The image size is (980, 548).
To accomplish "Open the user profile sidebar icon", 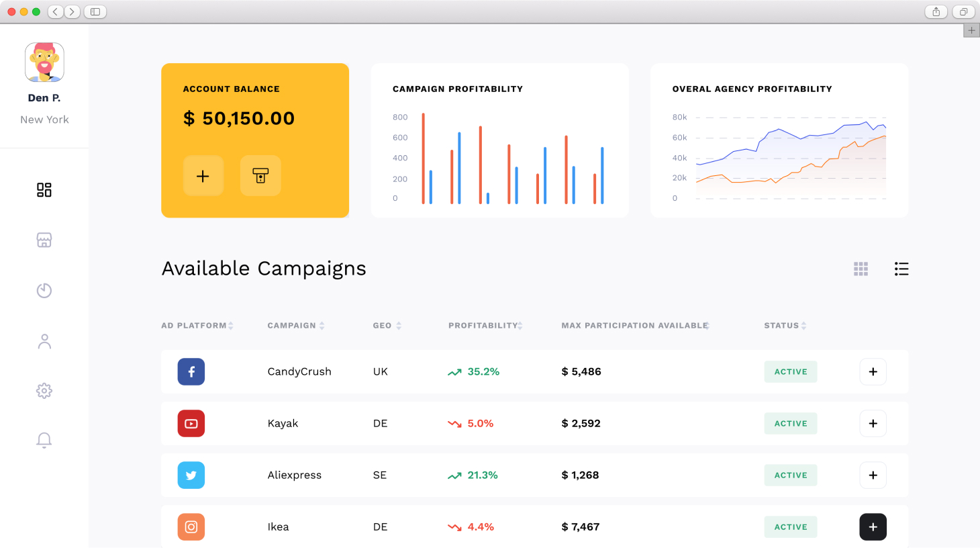I will [x=44, y=341].
